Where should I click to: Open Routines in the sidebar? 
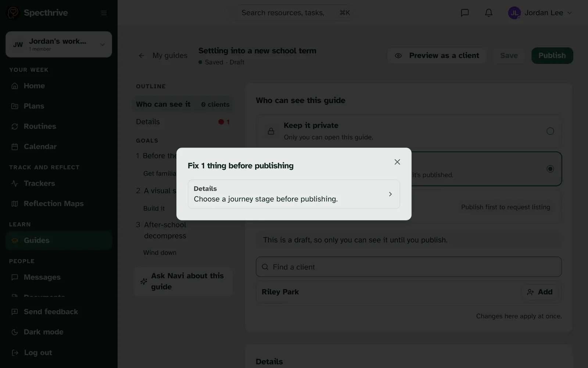pyautogui.click(x=59, y=126)
